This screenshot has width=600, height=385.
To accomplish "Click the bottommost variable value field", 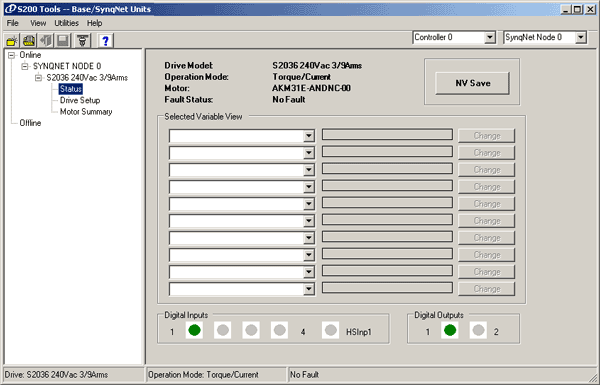I will [x=387, y=287].
